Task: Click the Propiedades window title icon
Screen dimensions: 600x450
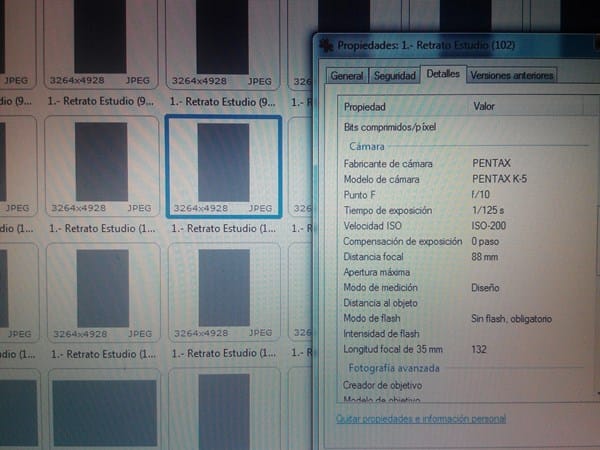Action: point(326,46)
